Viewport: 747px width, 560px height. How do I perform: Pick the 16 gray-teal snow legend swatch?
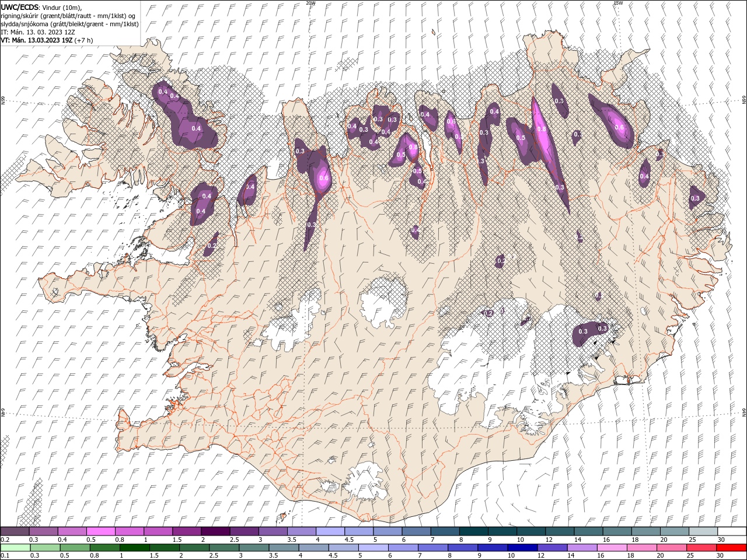pyautogui.click(x=617, y=531)
